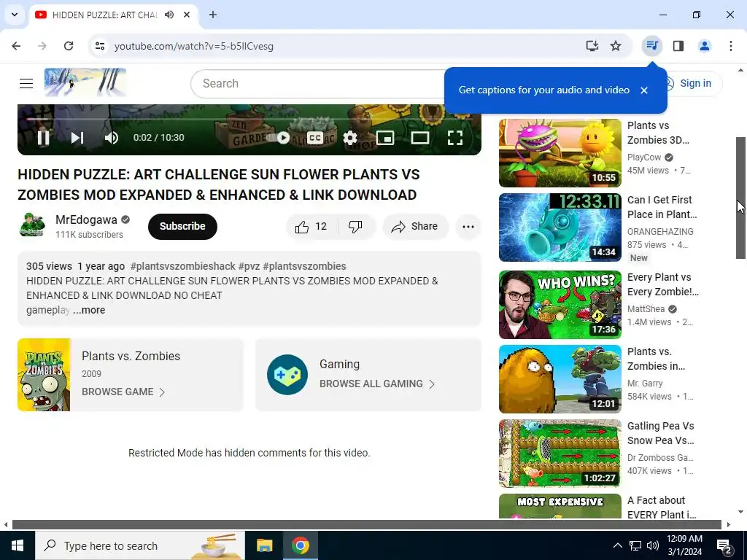The width and height of the screenshot is (747, 560).
Task: Open more actions three-dot menu
Action: [468, 227]
